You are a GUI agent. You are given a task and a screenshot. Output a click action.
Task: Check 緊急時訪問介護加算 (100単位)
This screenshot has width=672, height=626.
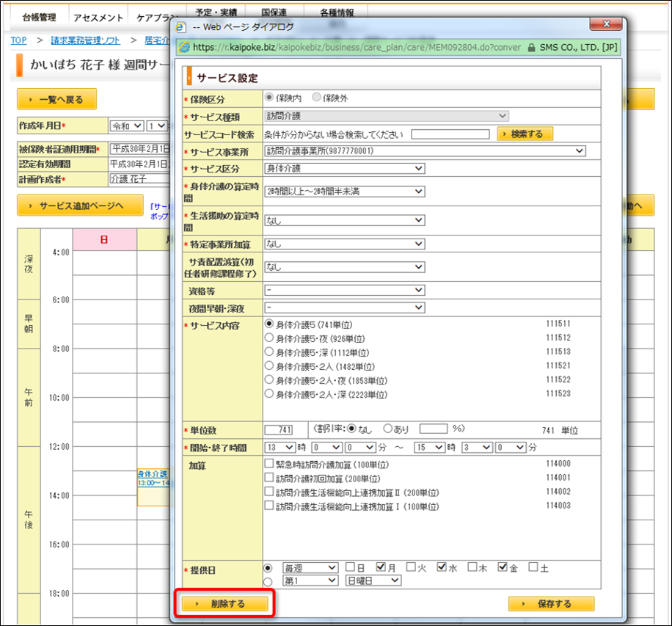point(269,464)
